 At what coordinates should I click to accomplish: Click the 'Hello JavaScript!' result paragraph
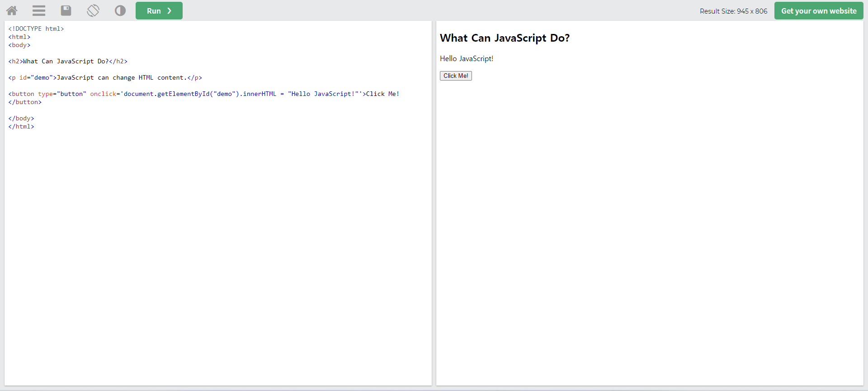point(467,59)
